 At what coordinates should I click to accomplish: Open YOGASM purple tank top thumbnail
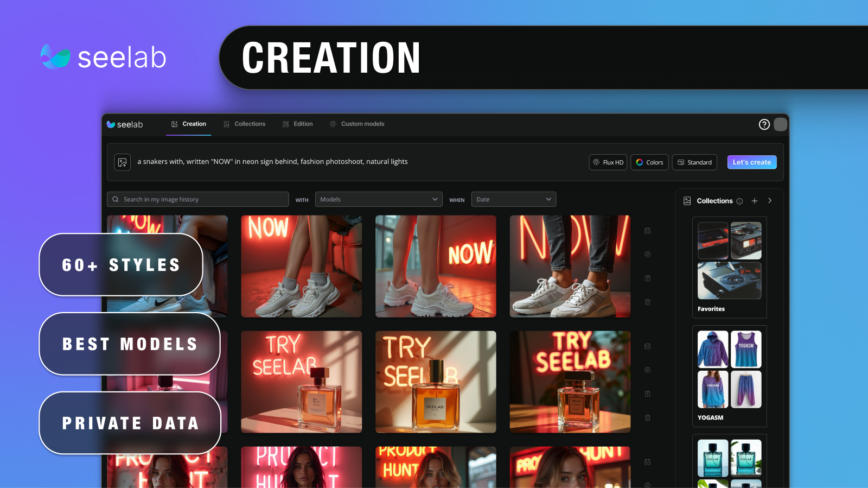point(746,350)
